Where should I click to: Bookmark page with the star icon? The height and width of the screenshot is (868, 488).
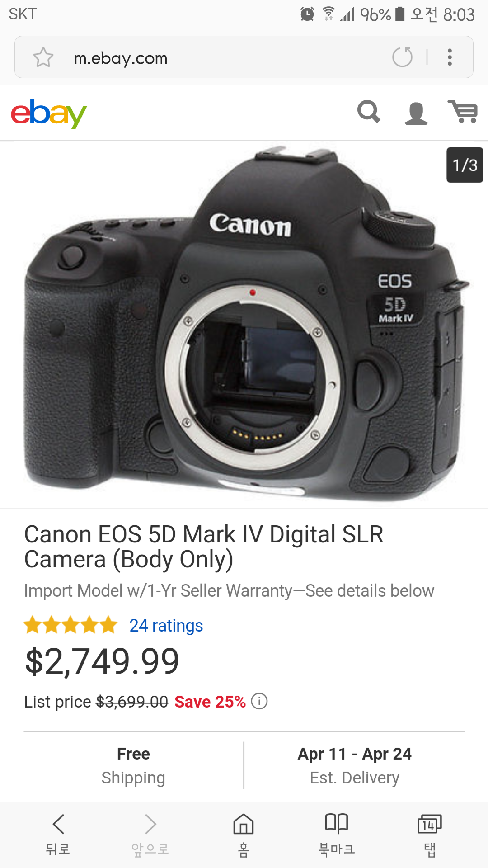[x=43, y=57]
